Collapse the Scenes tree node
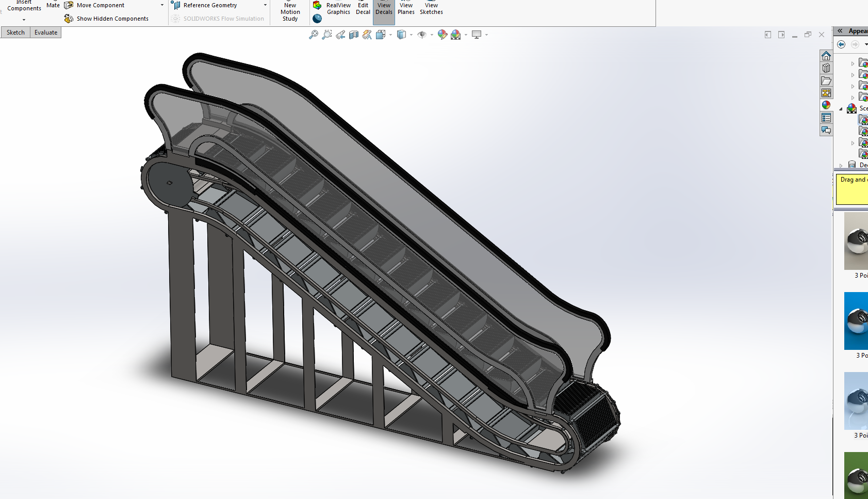The width and height of the screenshot is (868, 499). tap(841, 109)
